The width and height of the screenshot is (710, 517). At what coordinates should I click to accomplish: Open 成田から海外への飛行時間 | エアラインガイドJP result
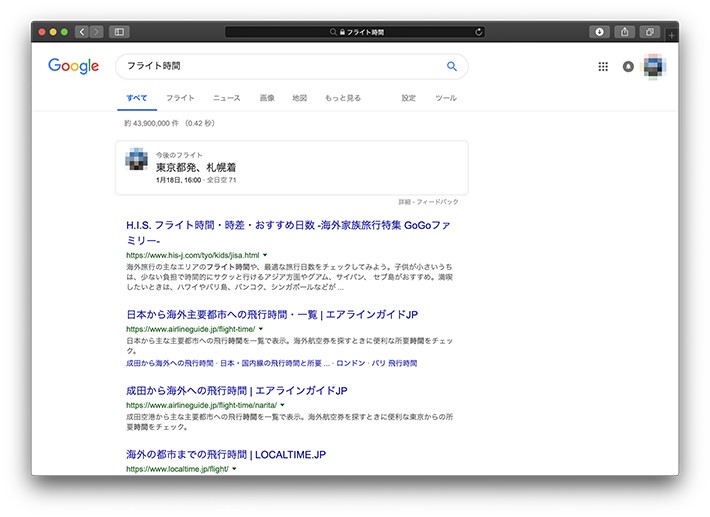(x=236, y=391)
